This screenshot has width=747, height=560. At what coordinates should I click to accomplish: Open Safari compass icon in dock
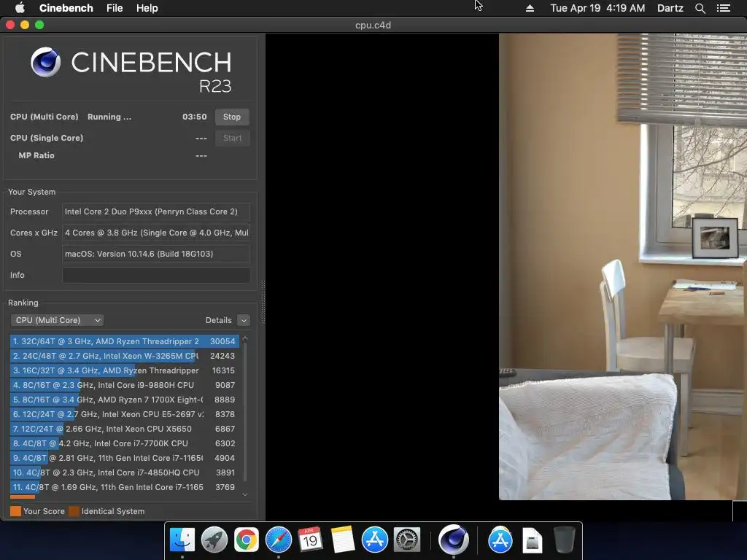tap(278, 540)
